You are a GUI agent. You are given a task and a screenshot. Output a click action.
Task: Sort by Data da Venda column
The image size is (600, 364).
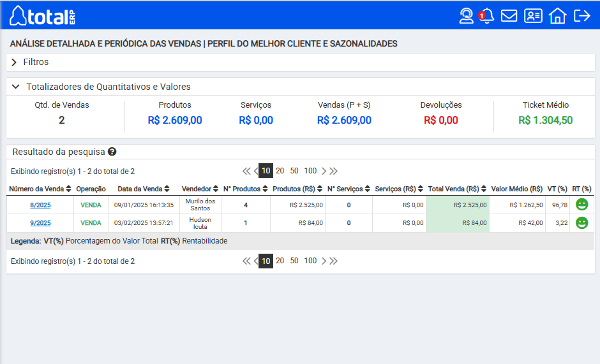point(144,189)
